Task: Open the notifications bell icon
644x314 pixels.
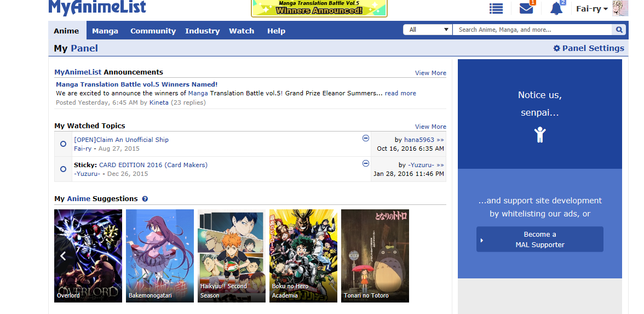Action: click(x=556, y=8)
